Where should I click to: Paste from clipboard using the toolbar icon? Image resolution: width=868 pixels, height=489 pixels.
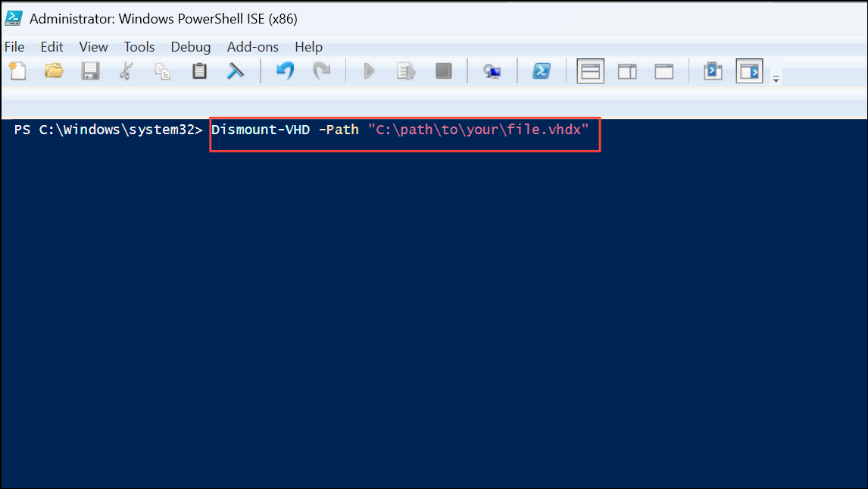[198, 71]
